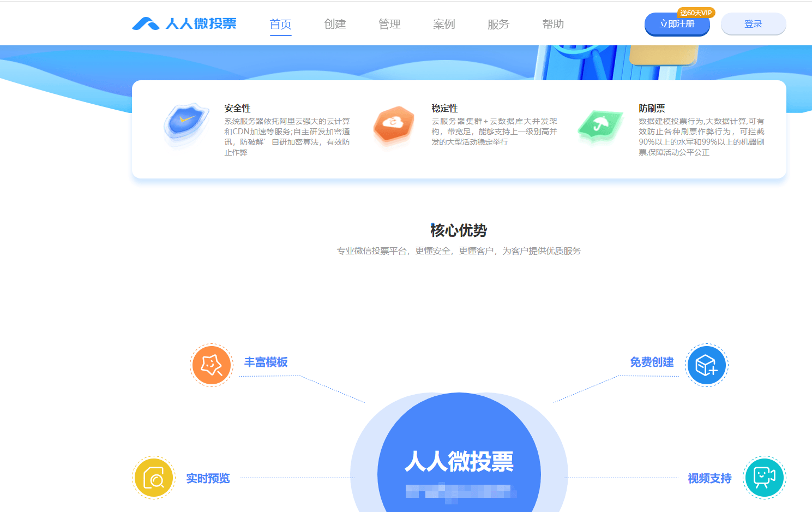812x512 pixels.
Task: Click the 视频支持 label
Action: pos(709,478)
